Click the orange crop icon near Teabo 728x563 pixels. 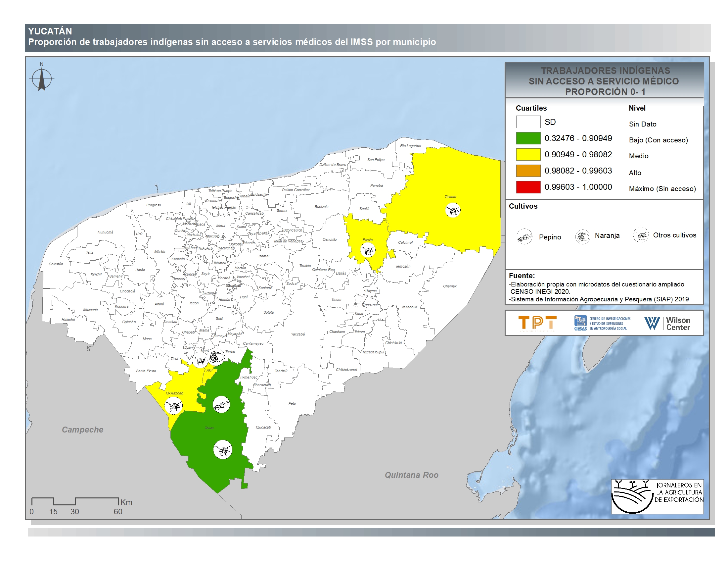click(x=216, y=357)
